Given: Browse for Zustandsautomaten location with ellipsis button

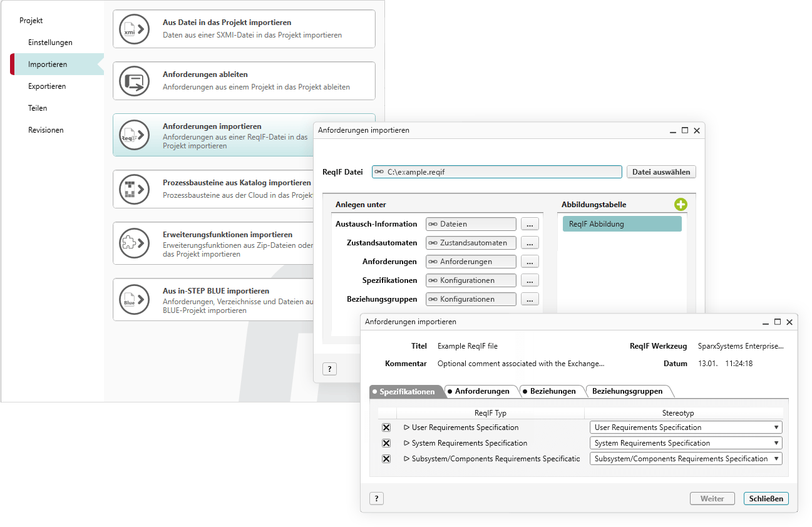Looking at the screenshot, I should point(529,243).
